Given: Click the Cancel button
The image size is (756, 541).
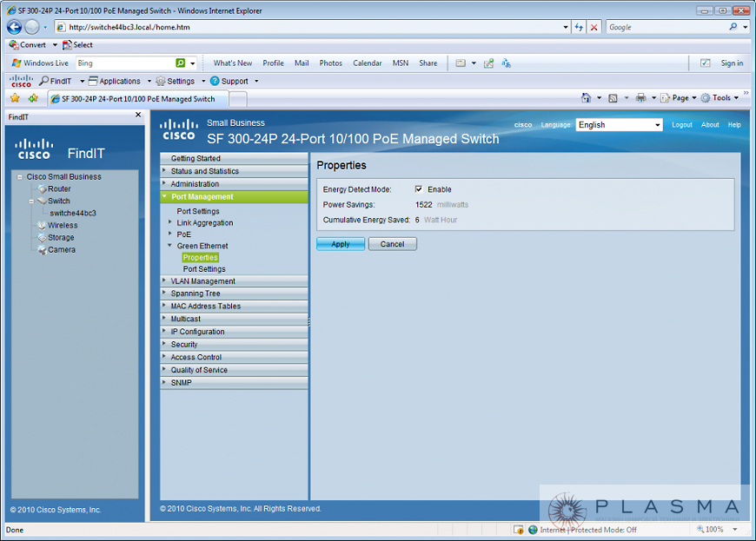Looking at the screenshot, I should click(393, 244).
